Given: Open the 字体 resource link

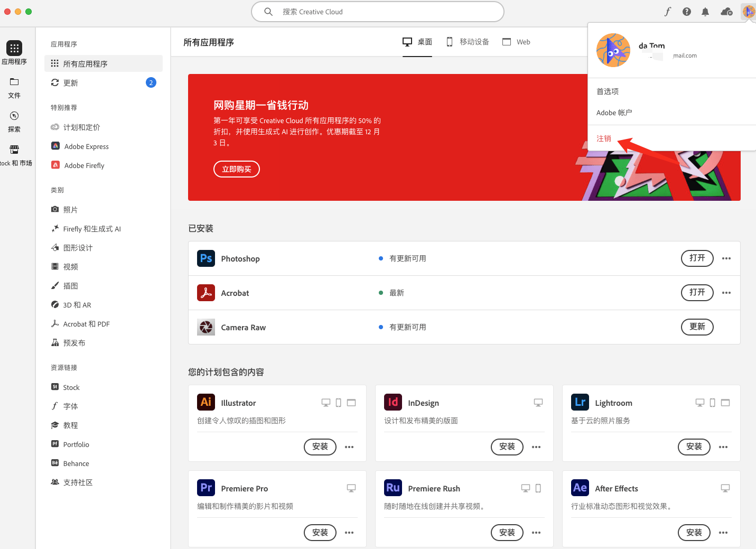Looking at the screenshot, I should point(104,406).
